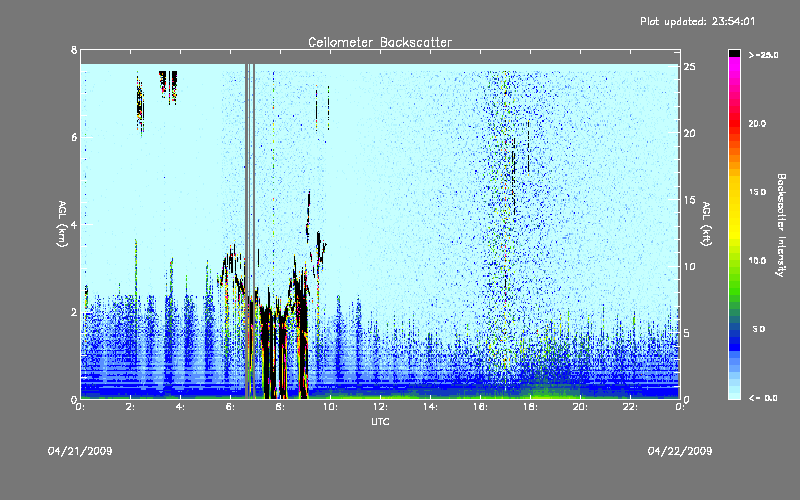Click the 25 kft tick on right axis
Image resolution: width=800 pixels, height=500 pixels.
[690, 67]
